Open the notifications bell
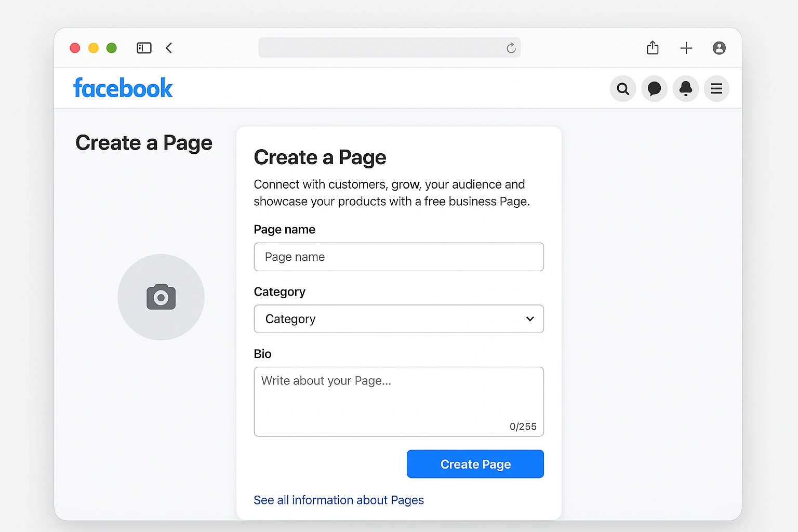 [x=685, y=89]
